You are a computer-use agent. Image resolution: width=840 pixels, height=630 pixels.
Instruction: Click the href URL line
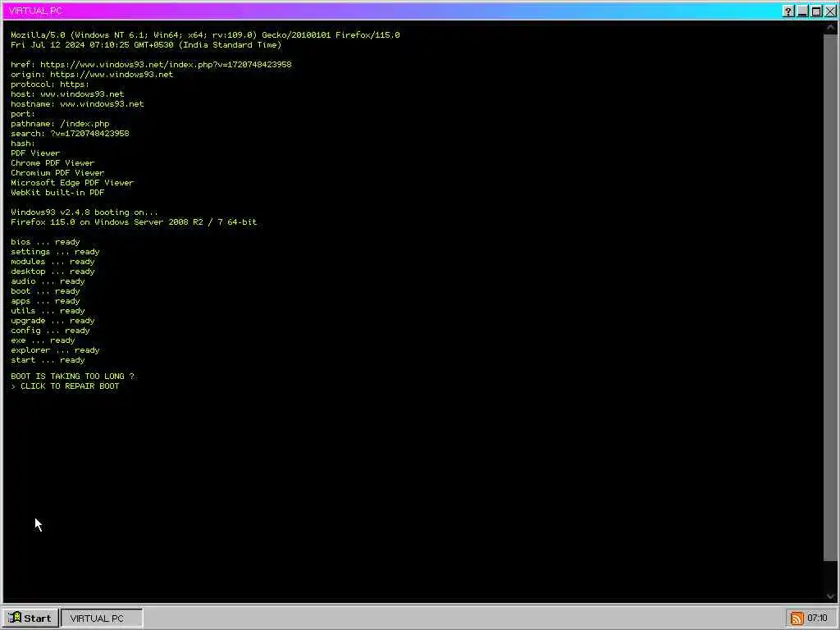[x=151, y=64]
